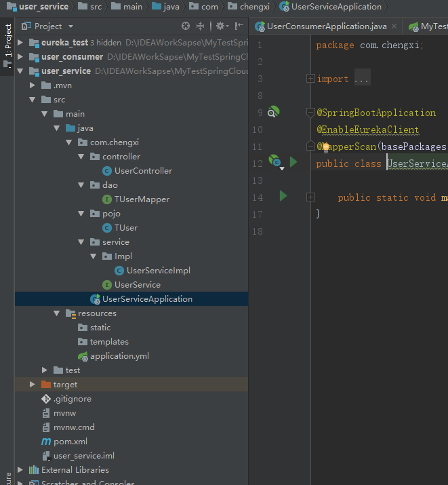Collapse the controller package
The height and width of the screenshot is (485, 448).
(x=81, y=157)
